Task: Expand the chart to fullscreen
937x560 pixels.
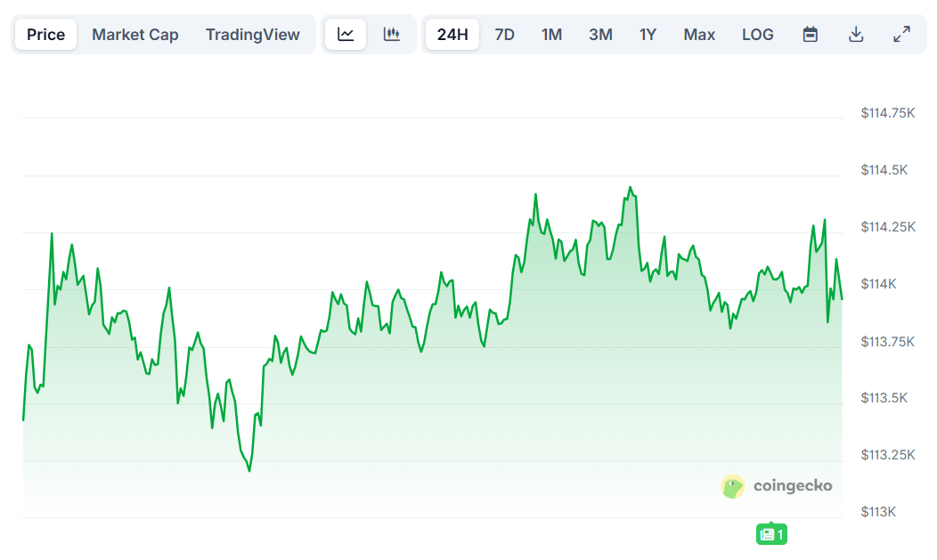Action: 902,33
